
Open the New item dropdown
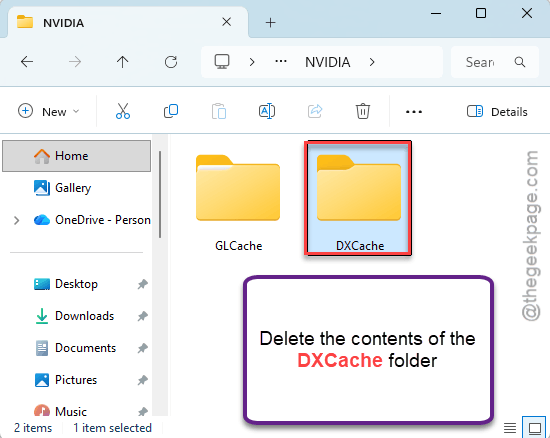click(48, 112)
